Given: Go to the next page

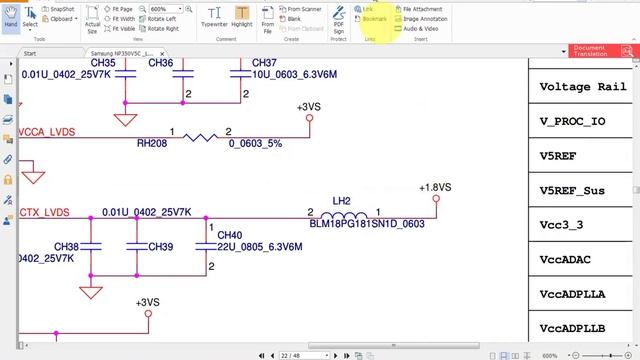Looking at the screenshot, I should tap(336, 356).
